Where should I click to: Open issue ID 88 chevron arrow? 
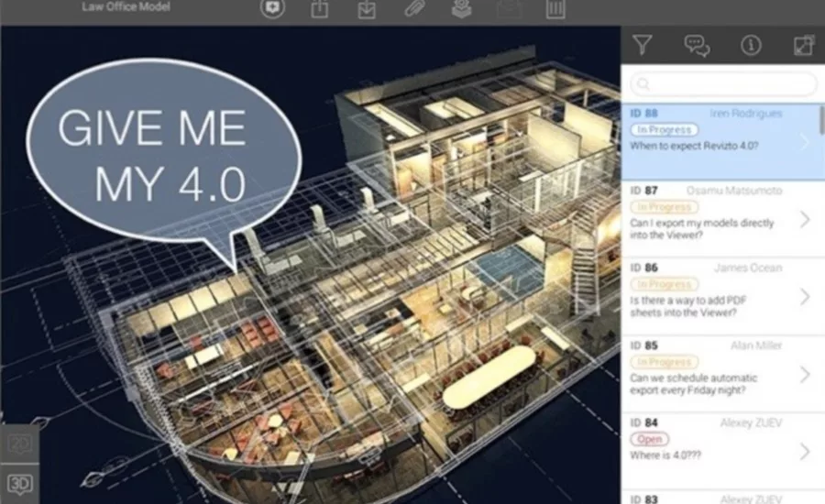(x=805, y=142)
